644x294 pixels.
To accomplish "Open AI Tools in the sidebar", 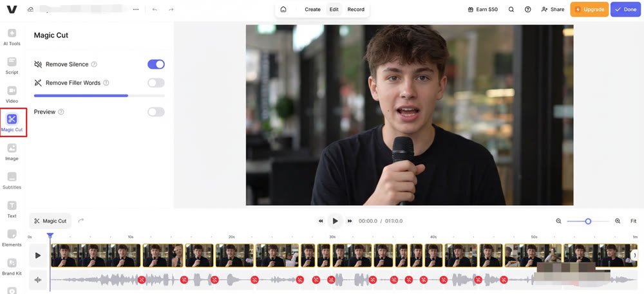I will 12,37.
